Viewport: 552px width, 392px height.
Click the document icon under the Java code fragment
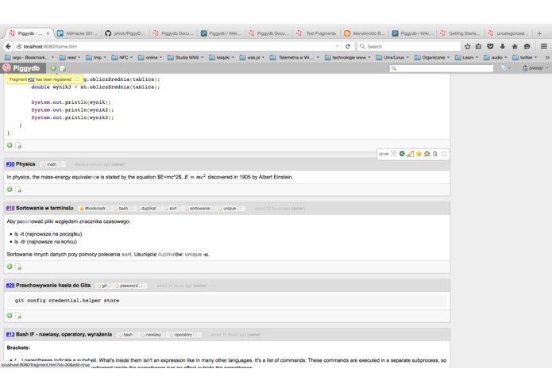(18, 145)
